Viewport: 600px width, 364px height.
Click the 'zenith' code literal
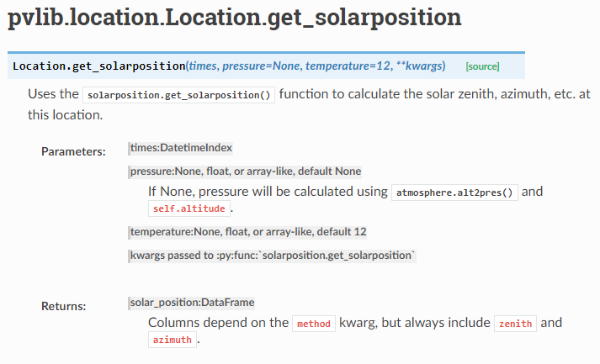515,323
